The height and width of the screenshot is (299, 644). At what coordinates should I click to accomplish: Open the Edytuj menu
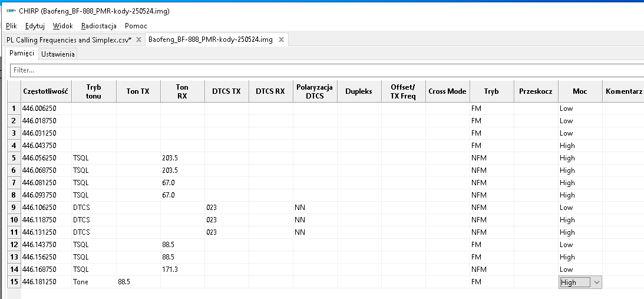click(35, 26)
